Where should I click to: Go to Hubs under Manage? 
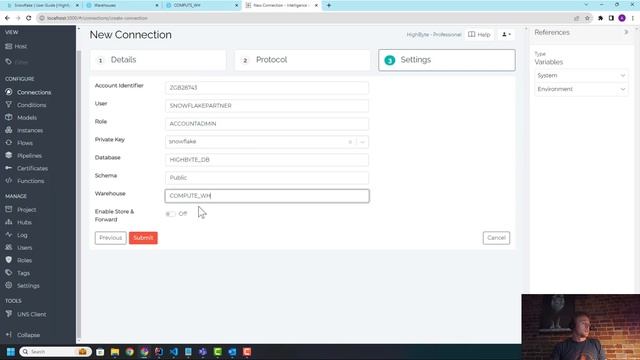point(19,222)
